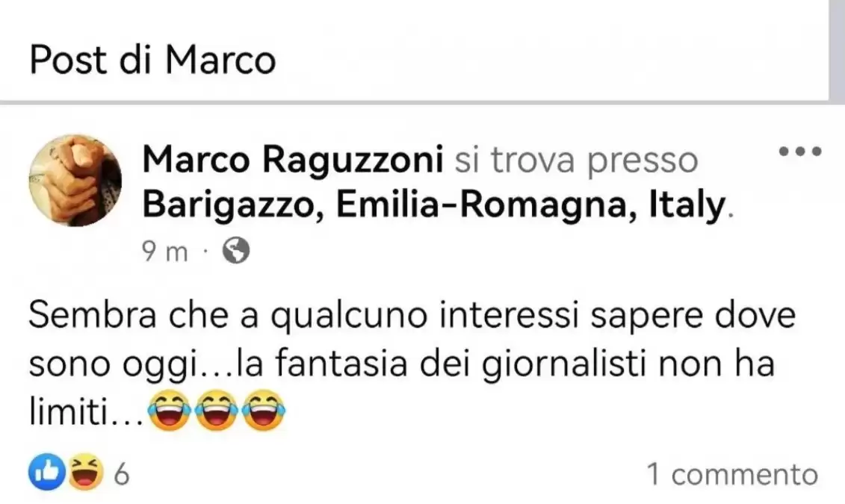Click the middle crying-laughing emoji in post
The image size is (845, 504).
[x=217, y=411]
